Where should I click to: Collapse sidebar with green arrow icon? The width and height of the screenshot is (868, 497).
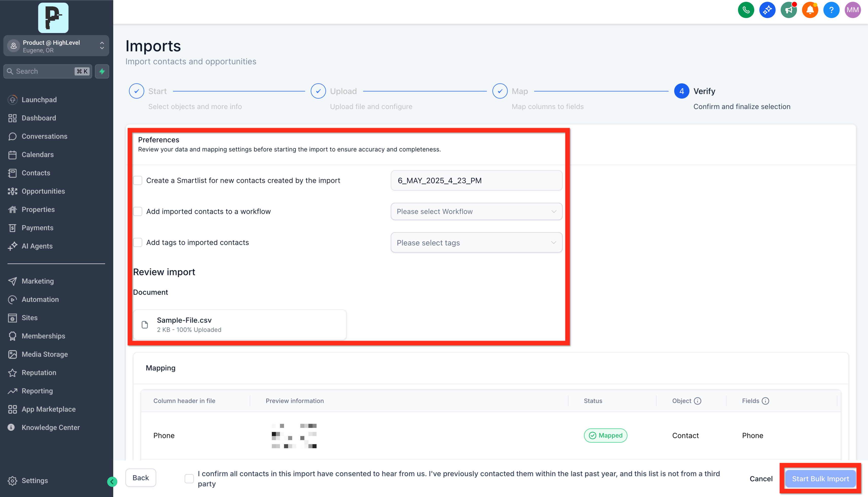112,482
